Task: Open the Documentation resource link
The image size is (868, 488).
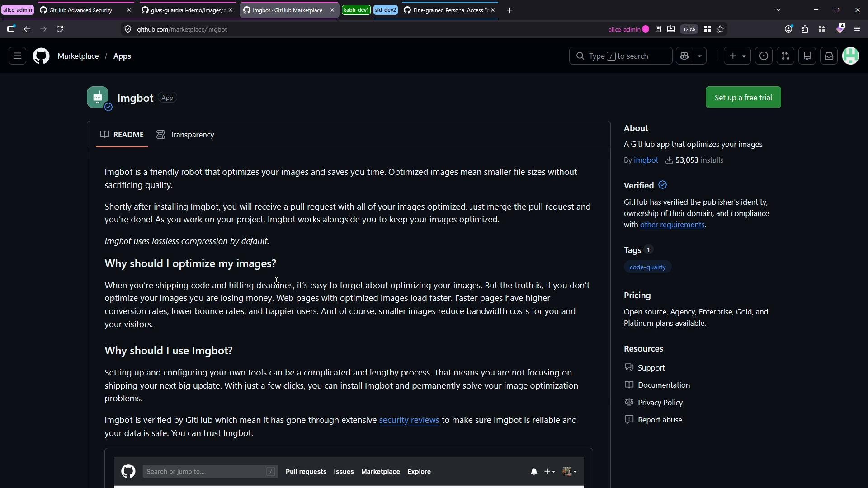Action: (x=657, y=385)
